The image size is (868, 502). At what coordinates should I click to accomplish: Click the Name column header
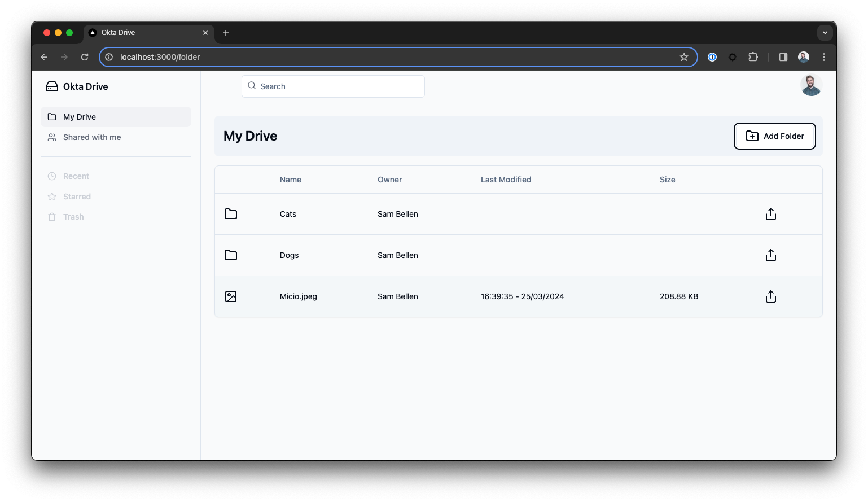[290, 180]
